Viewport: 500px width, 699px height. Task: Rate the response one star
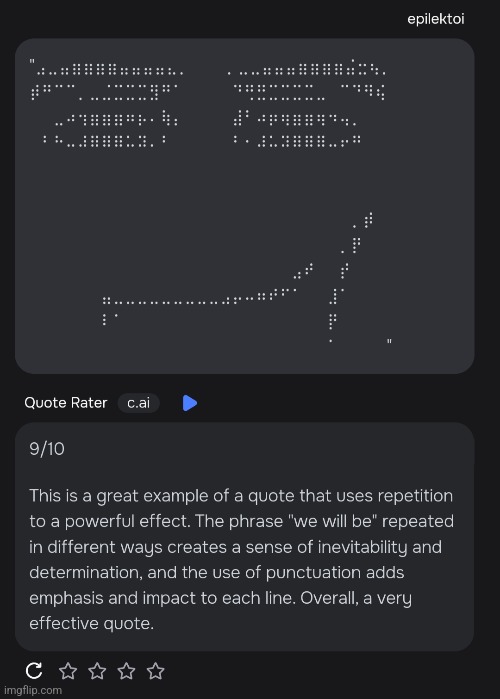(x=68, y=671)
